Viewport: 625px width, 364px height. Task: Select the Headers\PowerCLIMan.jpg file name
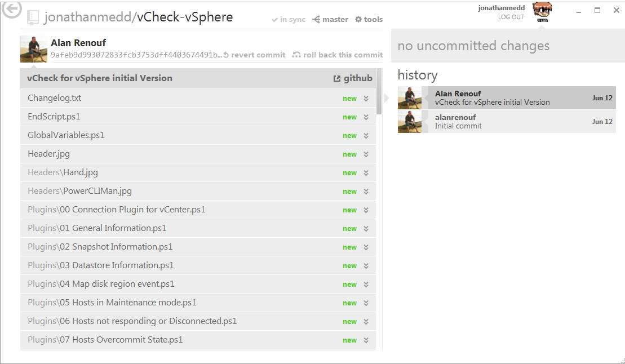79,191
